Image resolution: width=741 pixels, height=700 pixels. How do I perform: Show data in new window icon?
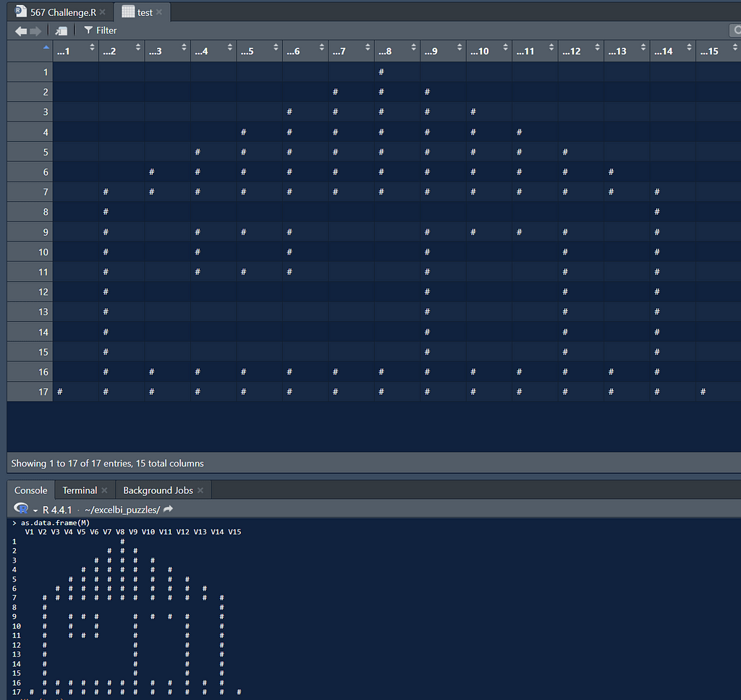coord(62,30)
